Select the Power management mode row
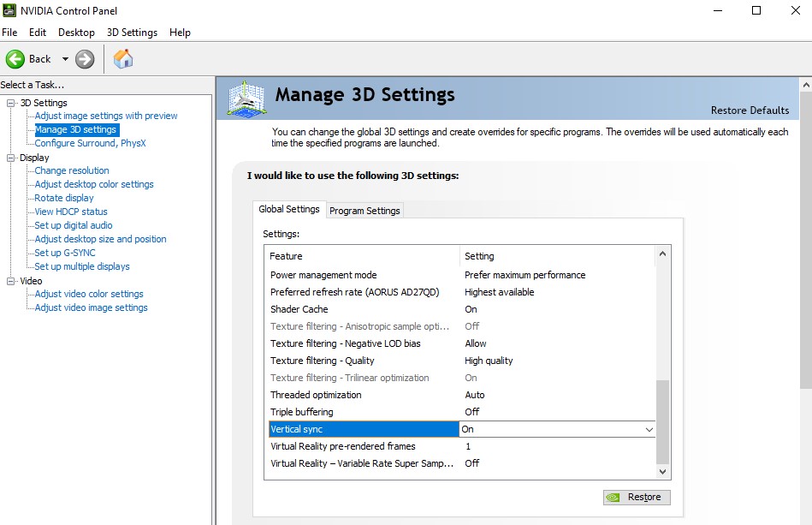 (x=323, y=275)
